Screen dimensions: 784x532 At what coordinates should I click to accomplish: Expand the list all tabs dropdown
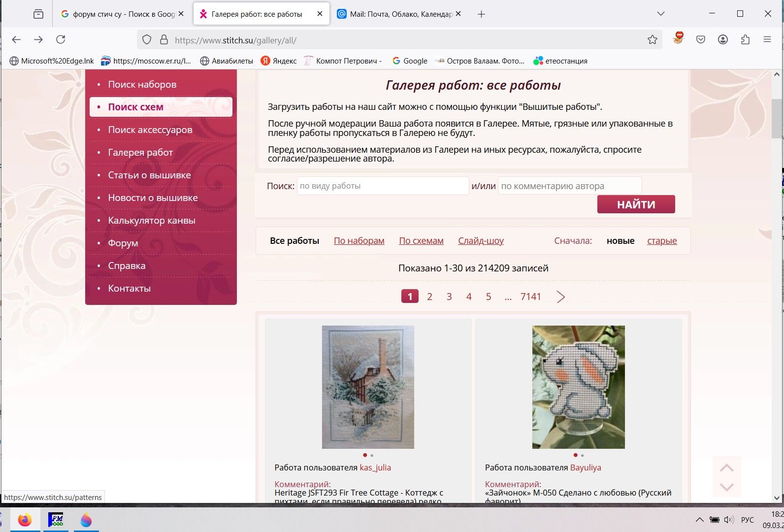pyautogui.click(x=661, y=14)
